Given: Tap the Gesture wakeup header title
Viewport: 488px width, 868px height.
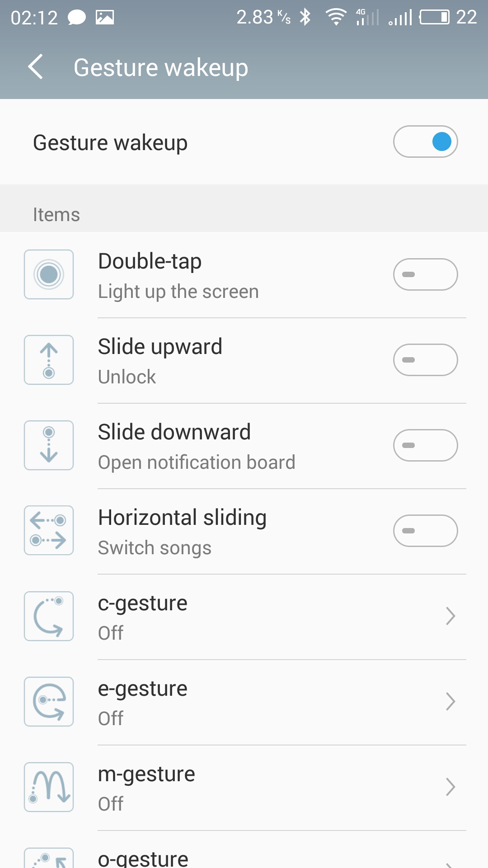Looking at the screenshot, I should 161,68.
